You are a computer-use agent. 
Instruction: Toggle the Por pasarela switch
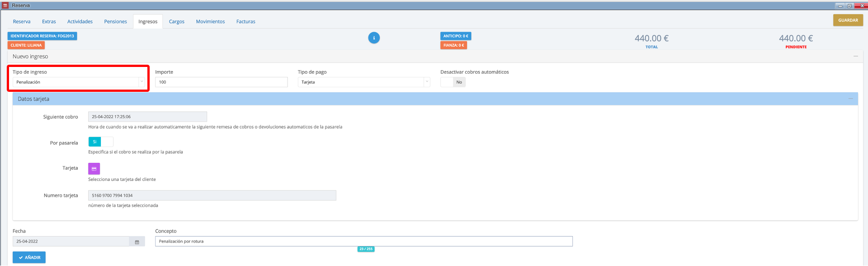(100, 142)
